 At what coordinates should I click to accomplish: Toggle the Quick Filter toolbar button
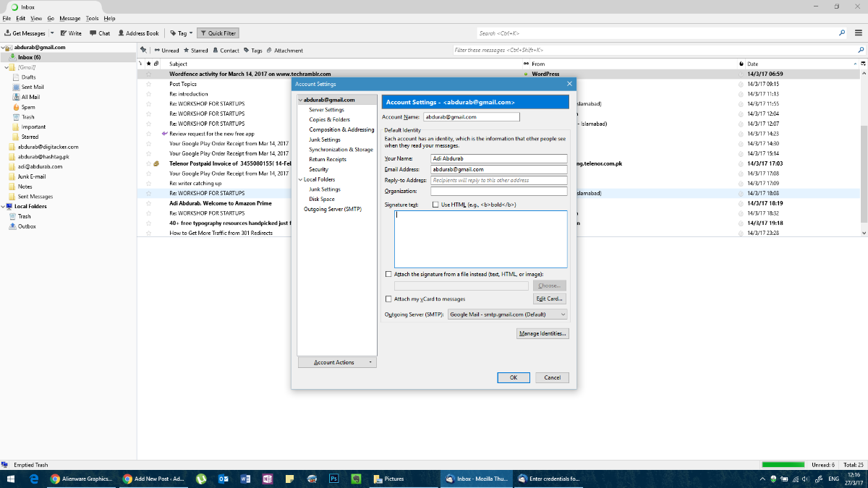[x=218, y=33]
